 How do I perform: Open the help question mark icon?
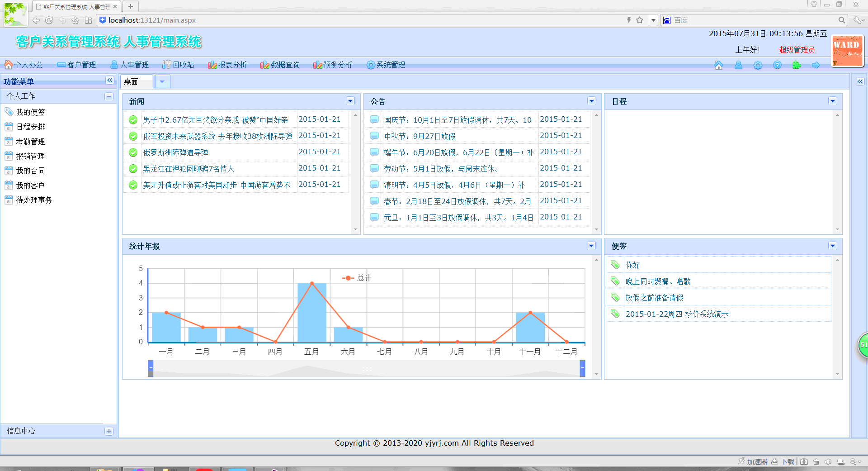[777, 65]
